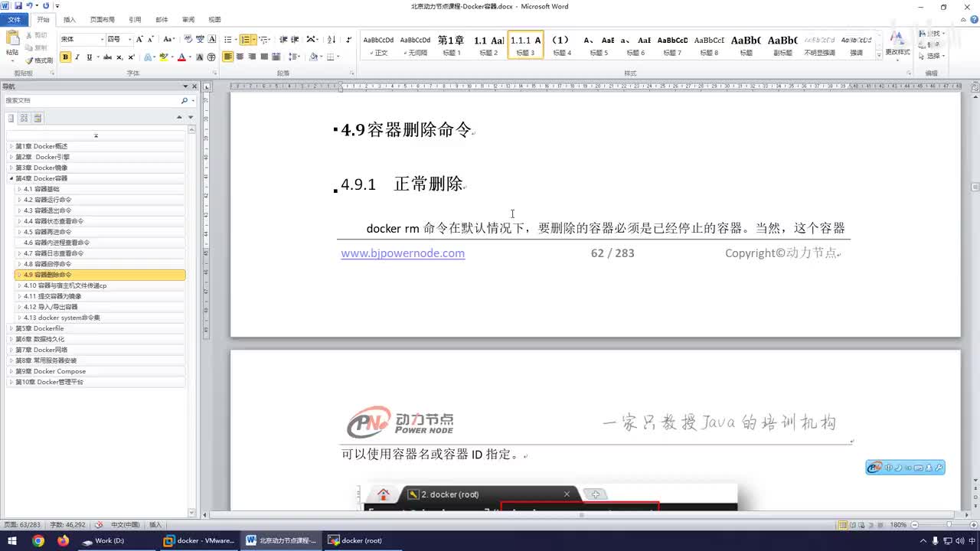Switch to browse pages thumbnails view in navigation

(24, 118)
